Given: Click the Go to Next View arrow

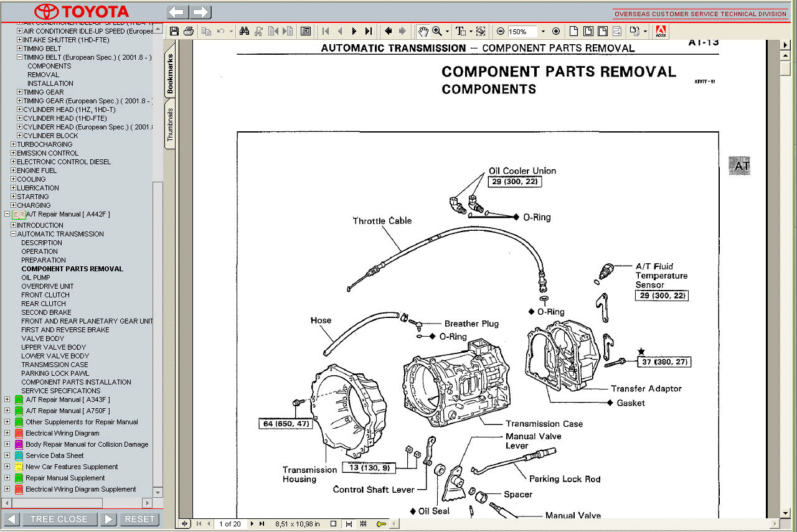Looking at the screenshot, I should pyautogui.click(x=402, y=31).
